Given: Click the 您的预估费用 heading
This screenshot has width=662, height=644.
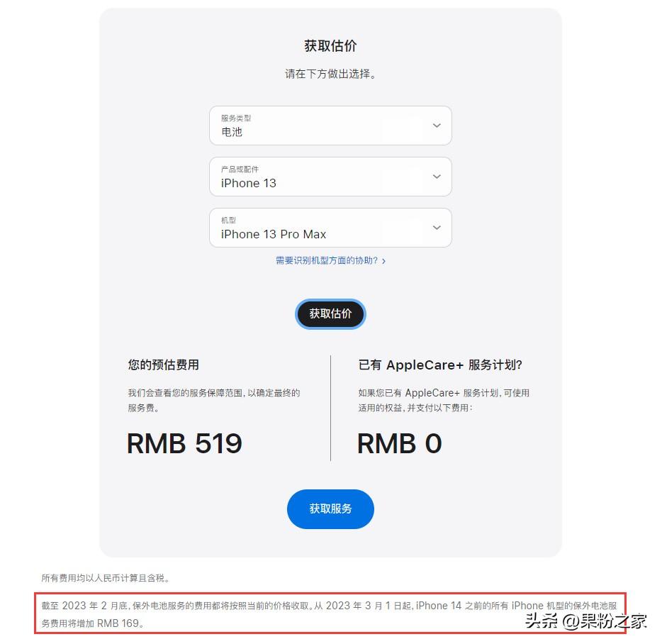Looking at the screenshot, I should click(x=164, y=365).
